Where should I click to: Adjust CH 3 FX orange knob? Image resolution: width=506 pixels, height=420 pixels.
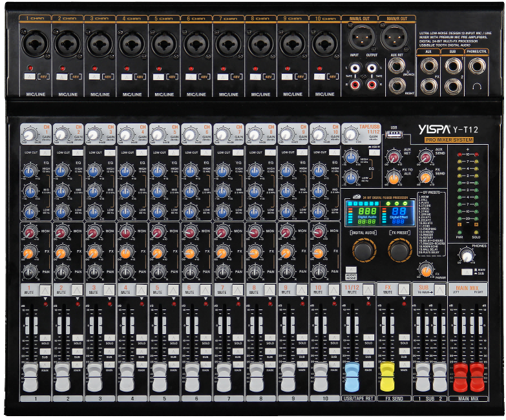point(94,253)
